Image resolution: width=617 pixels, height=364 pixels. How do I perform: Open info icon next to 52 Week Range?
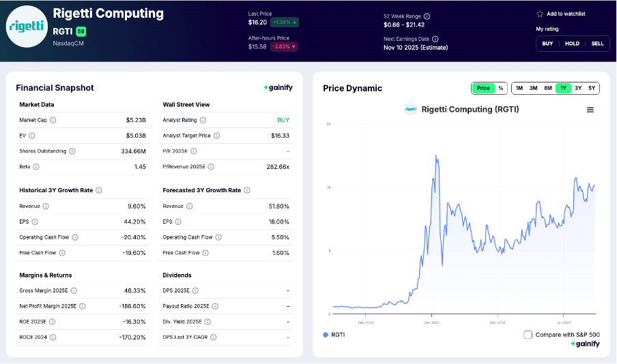427,16
